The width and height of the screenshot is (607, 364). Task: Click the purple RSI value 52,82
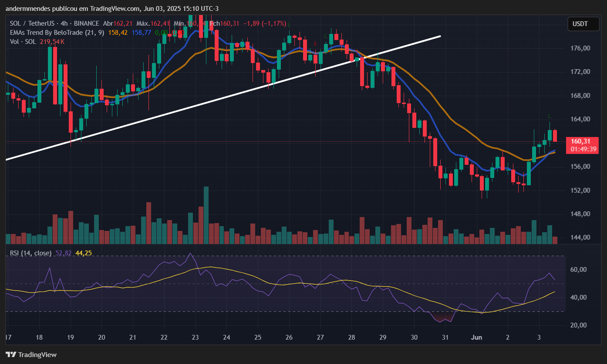coord(64,253)
